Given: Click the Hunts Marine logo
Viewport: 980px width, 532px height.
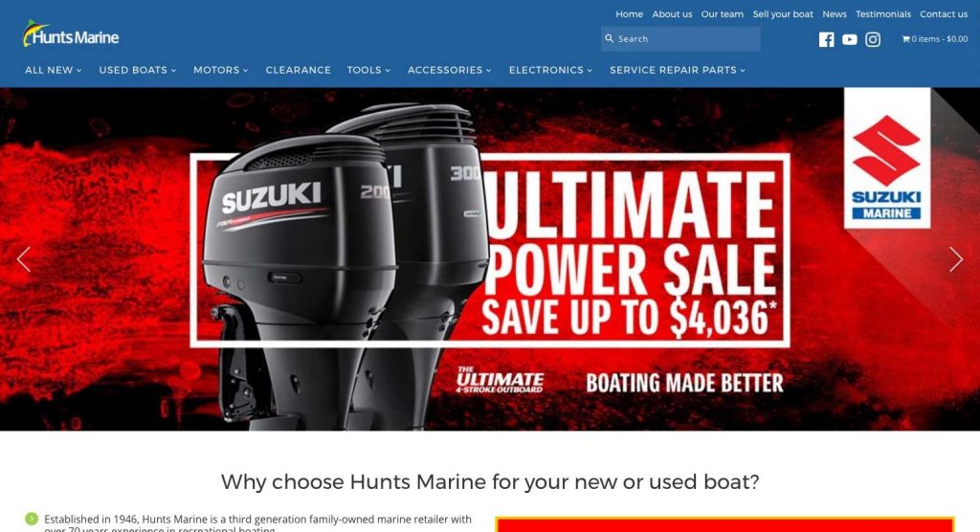Looking at the screenshot, I should [x=71, y=34].
